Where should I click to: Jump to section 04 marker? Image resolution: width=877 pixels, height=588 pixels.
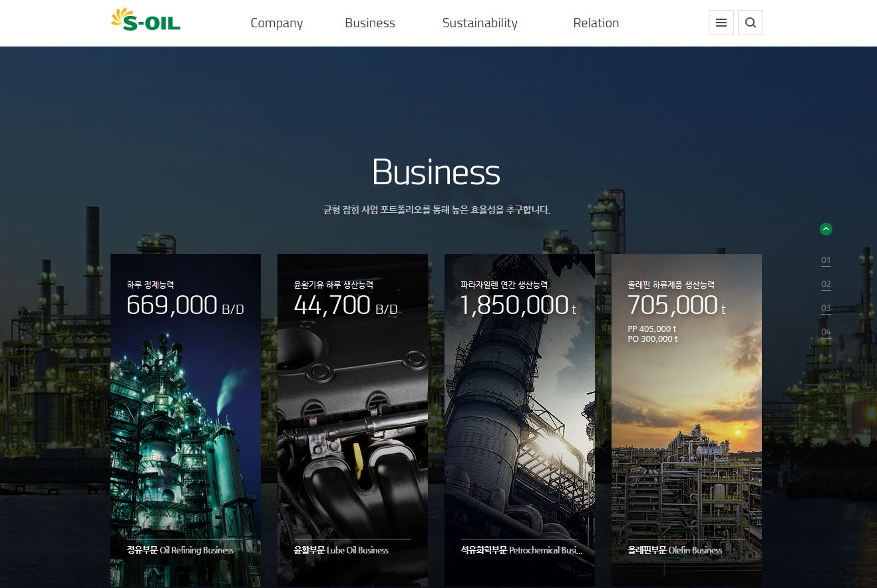click(x=826, y=332)
